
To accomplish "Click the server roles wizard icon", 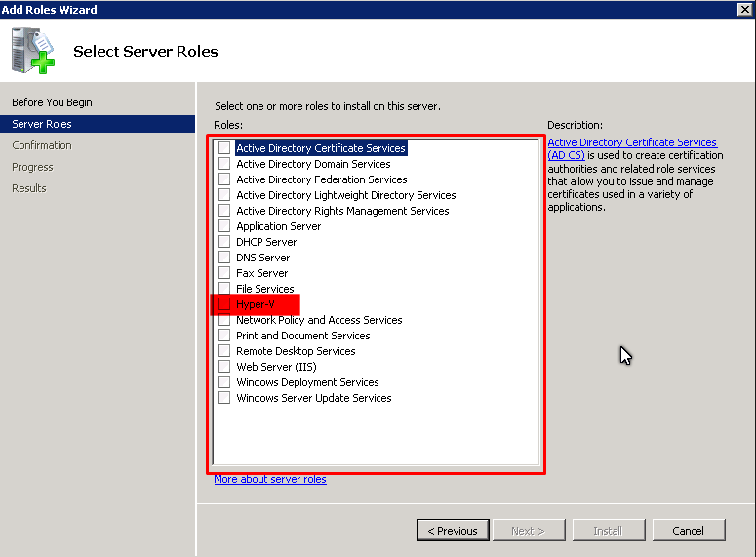I will coord(33,51).
